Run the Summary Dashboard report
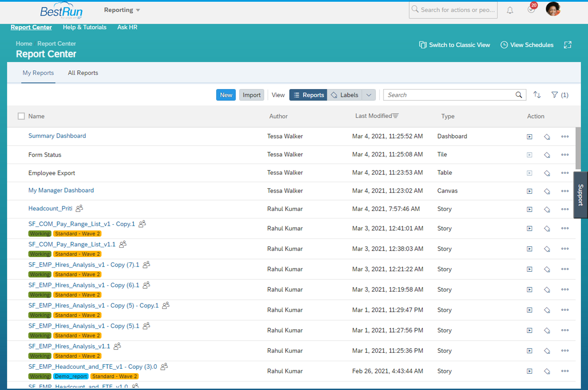 530,137
